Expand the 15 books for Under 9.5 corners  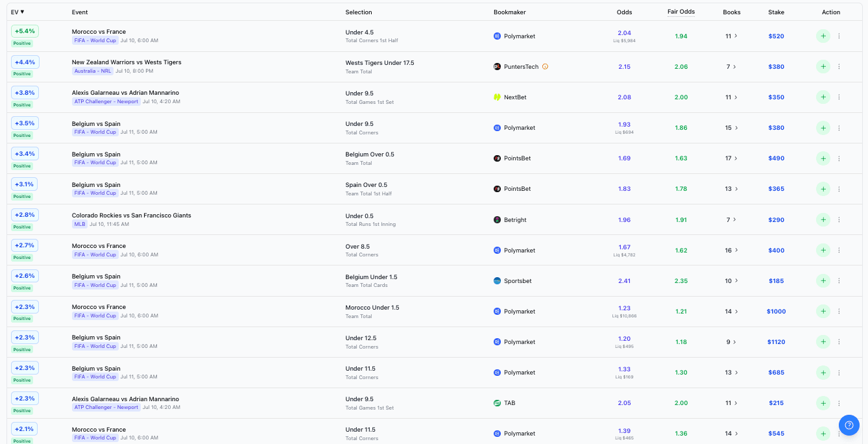click(732, 128)
